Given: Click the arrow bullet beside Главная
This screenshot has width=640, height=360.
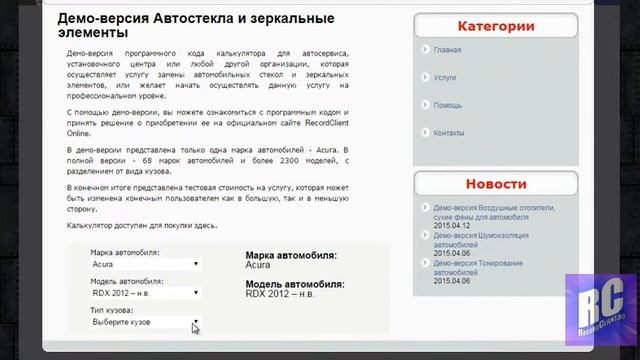Looking at the screenshot, I should point(425,49).
